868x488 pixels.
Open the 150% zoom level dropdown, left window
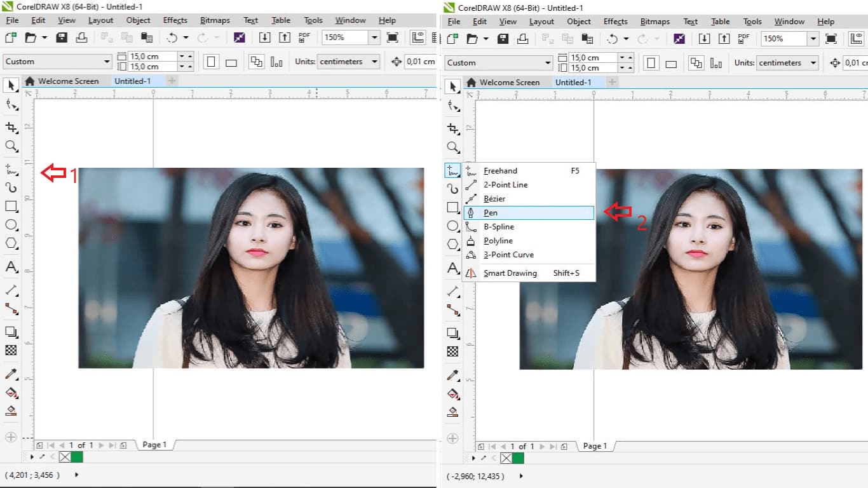[374, 37]
